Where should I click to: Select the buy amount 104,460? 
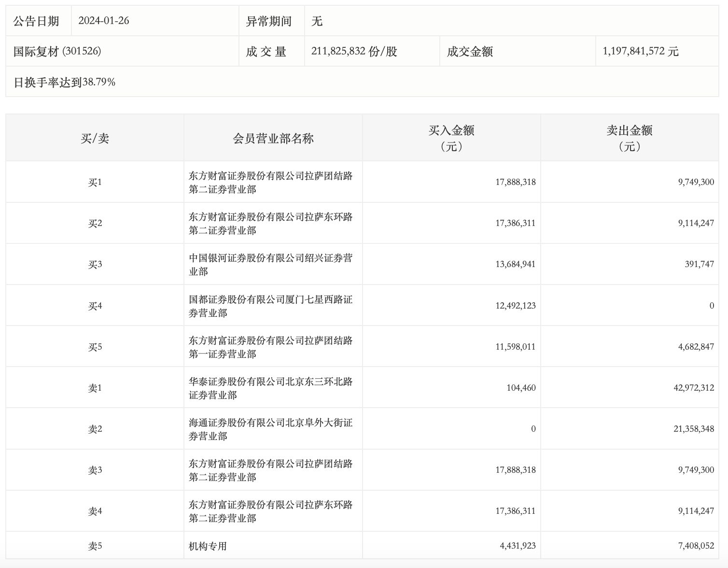tap(521, 388)
